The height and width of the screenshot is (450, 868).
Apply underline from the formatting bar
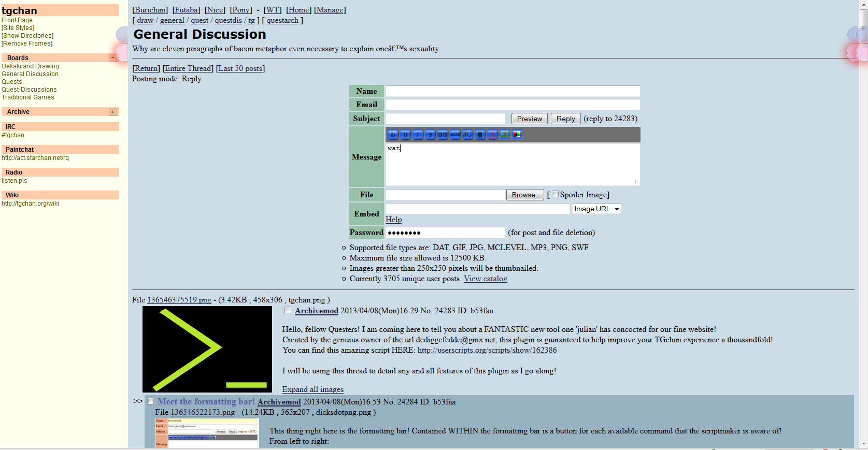pos(405,135)
